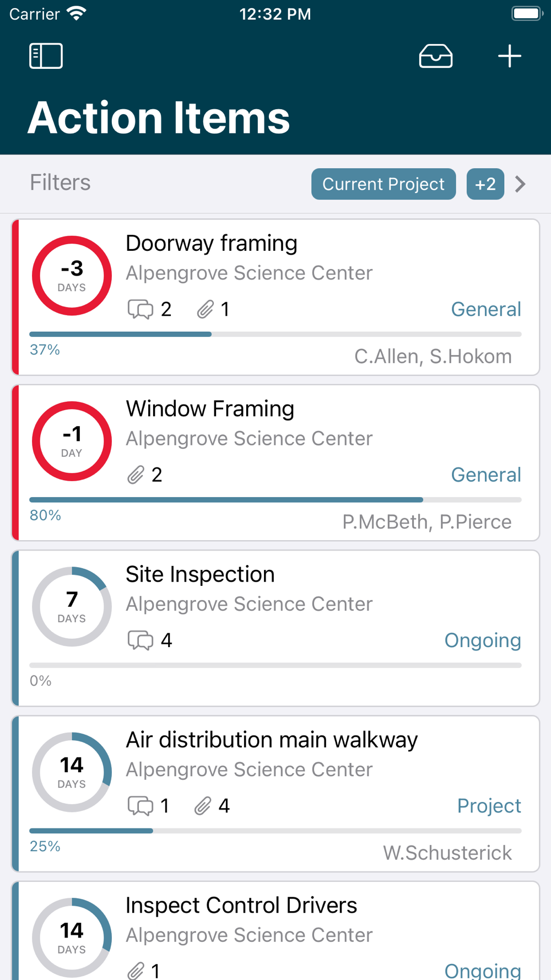This screenshot has width=551, height=980.
Task: Open the Inspect Control Drivers item
Action: tap(241, 906)
